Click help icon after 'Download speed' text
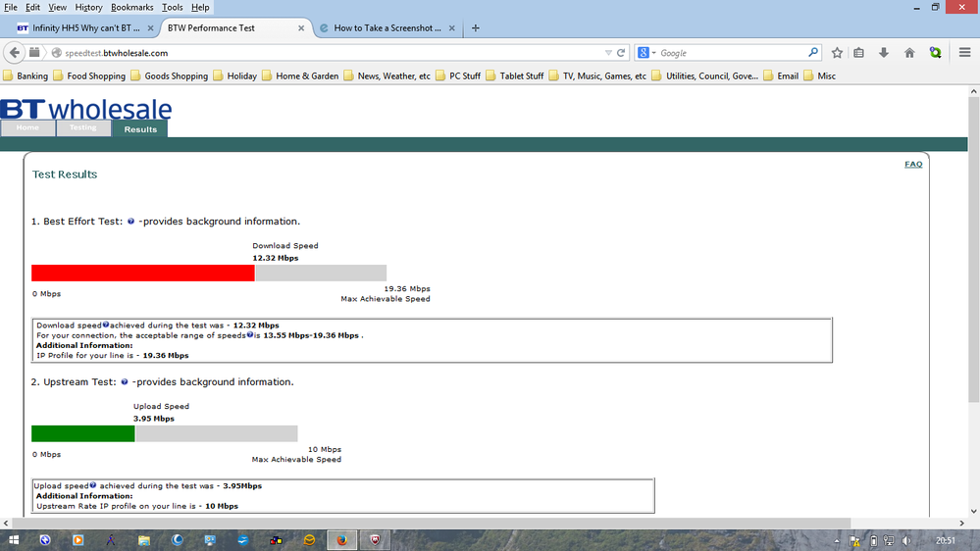This screenshot has width=980, height=551. coord(106,325)
